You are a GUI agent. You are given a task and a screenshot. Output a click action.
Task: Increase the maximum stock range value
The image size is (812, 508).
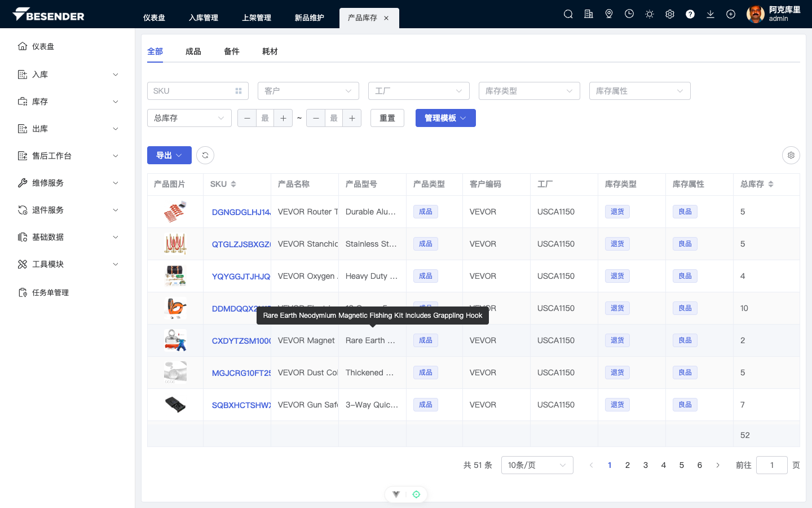click(x=352, y=118)
